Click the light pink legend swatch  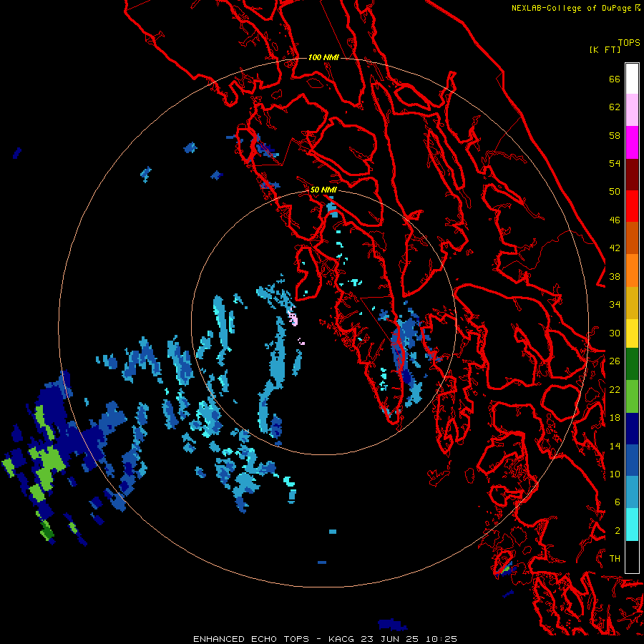632,110
